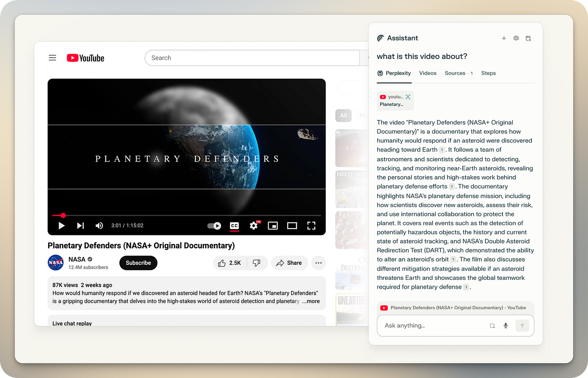The image size is (588, 378).
Task: Open the youtube Planetary source card
Action: coord(395,101)
